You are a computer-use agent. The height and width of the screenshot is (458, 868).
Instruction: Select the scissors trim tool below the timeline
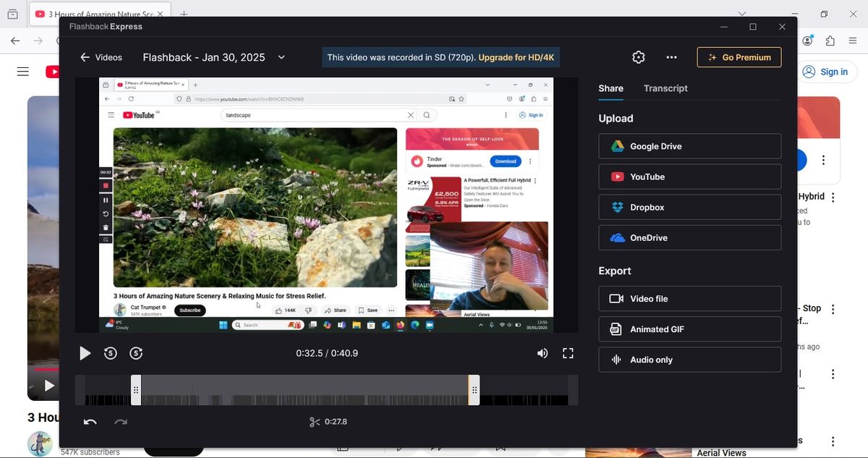pyautogui.click(x=315, y=421)
